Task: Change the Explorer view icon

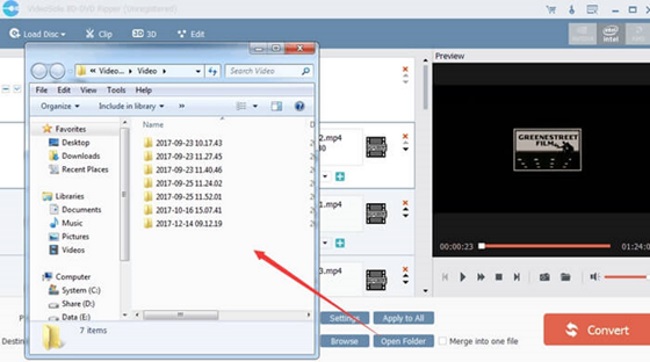Action: click(241, 106)
